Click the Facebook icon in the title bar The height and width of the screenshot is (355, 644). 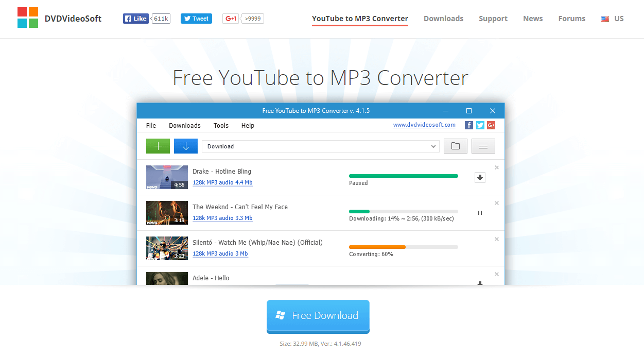(468, 125)
